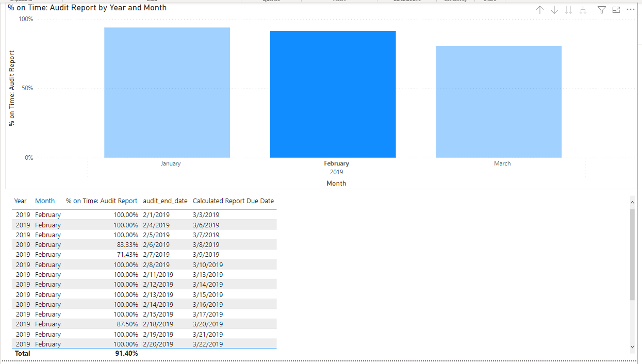Select audit_end_date cell 2/4/2019
This screenshot has height=364, width=642.
[x=156, y=225]
